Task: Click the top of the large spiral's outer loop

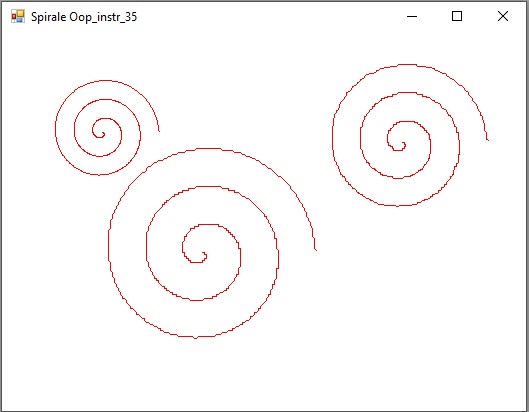Action: [x=209, y=148]
